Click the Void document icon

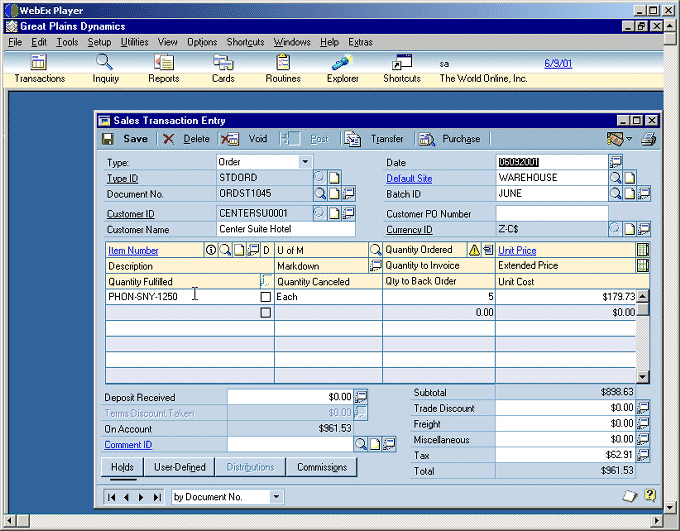click(x=230, y=139)
